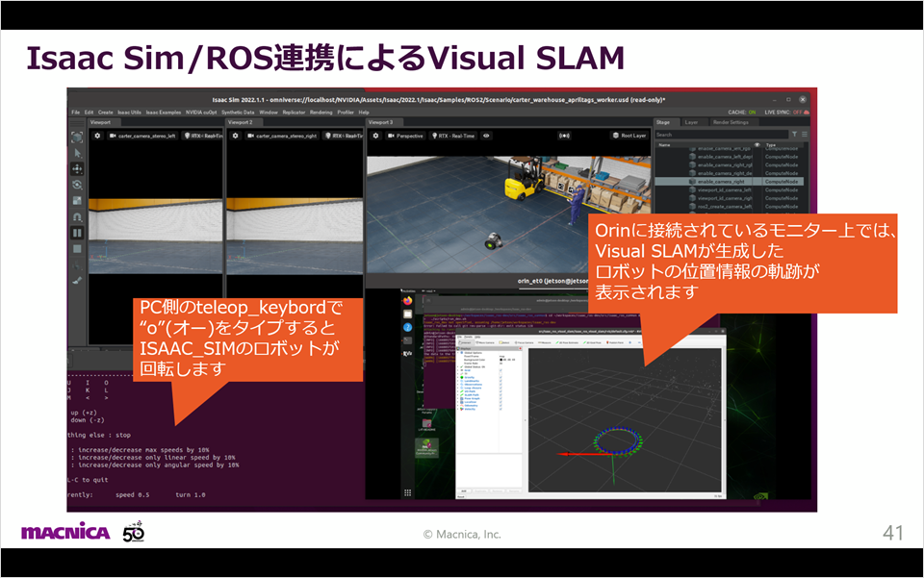
Task: Open the Help icon in Jetson dock
Action: coord(408,327)
